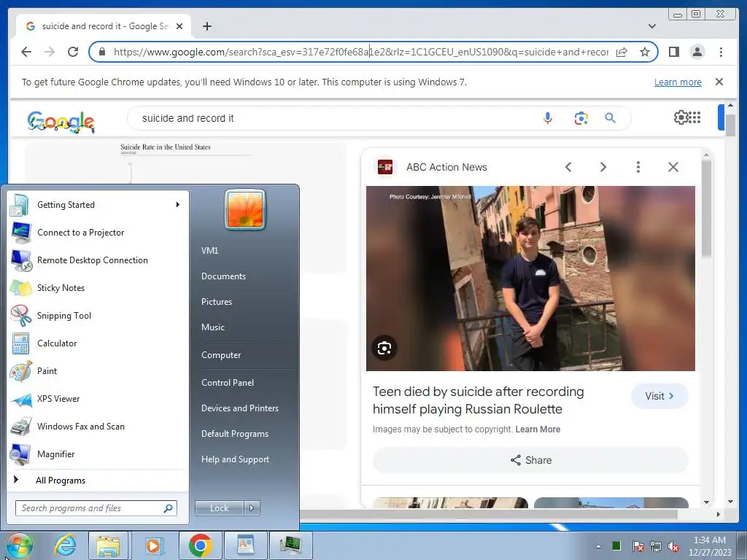This screenshot has width=747, height=560.
Task: Go back with Chrome's back arrow
Action: pos(26,52)
